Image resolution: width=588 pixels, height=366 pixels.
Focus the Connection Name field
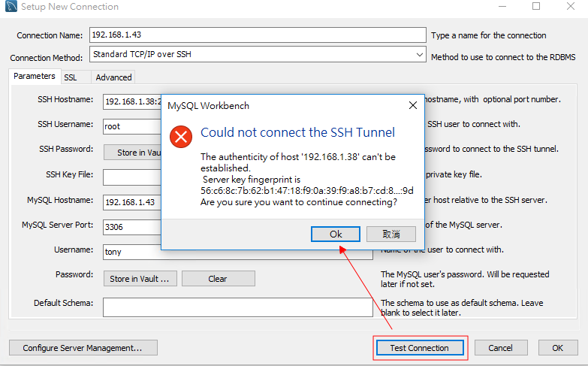[x=258, y=35]
